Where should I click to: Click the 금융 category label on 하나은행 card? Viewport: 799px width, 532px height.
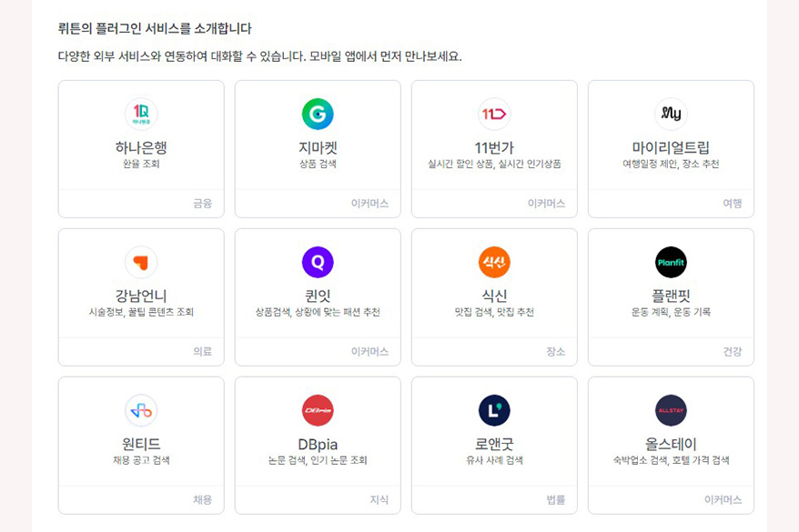tap(202, 198)
